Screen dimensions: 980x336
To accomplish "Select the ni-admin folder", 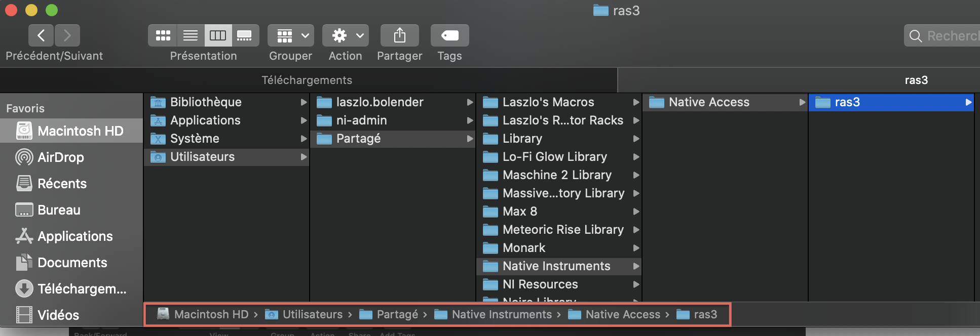I will point(393,120).
